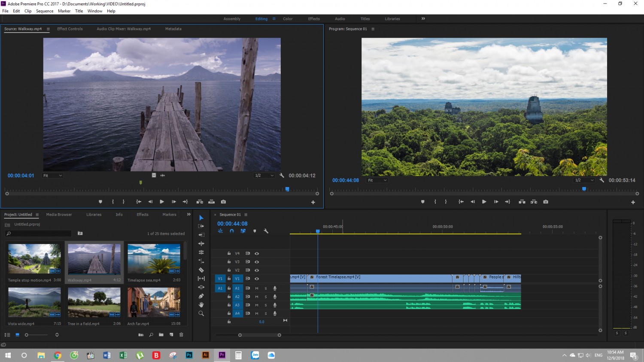Select the Razor tool in the tools panel
Viewport: 644px width, 362px height.
click(x=201, y=270)
